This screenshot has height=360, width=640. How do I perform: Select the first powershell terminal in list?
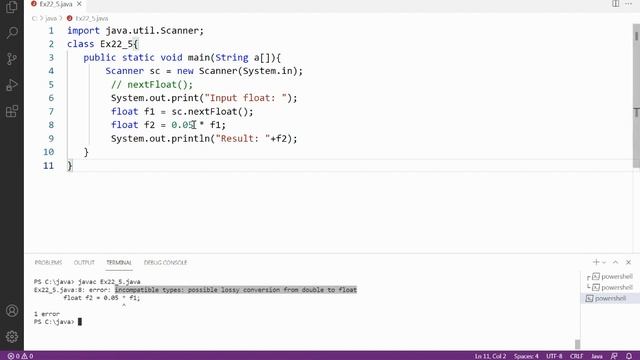610,276
